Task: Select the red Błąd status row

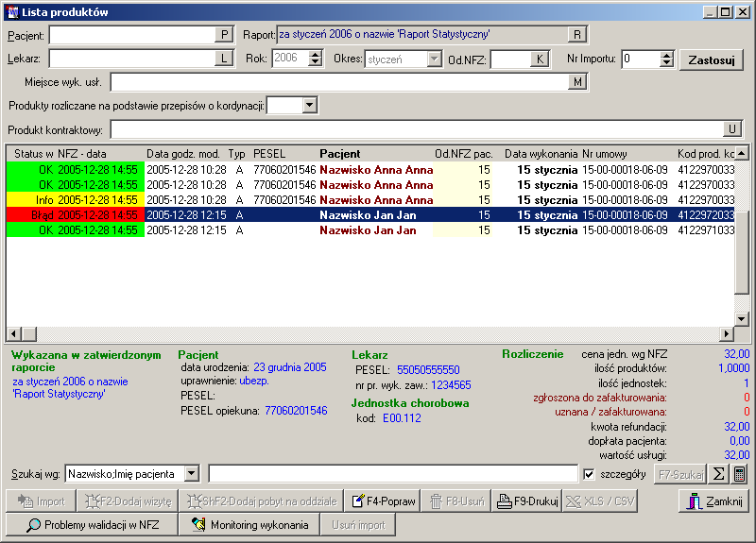Action: pos(370,215)
